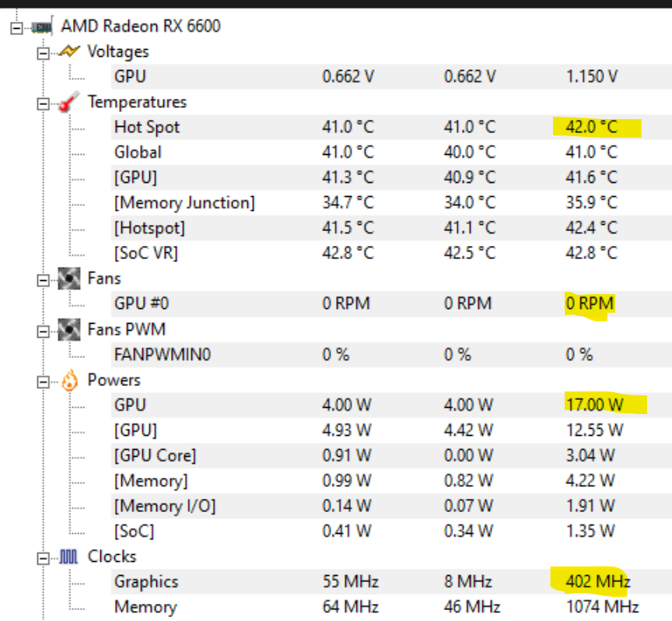This screenshot has height=621, width=672.
Task: Click the Fans section fan icon
Action: pyautogui.click(x=69, y=279)
